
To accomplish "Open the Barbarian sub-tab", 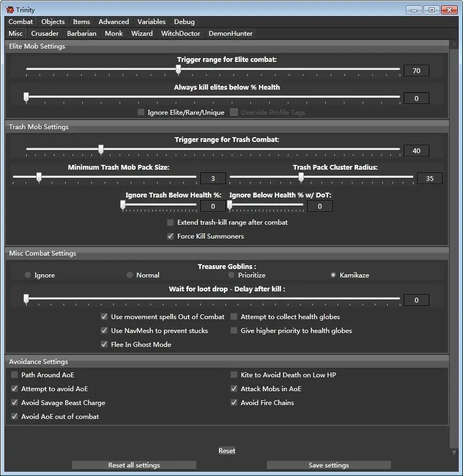I will click(x=82, y=34).
